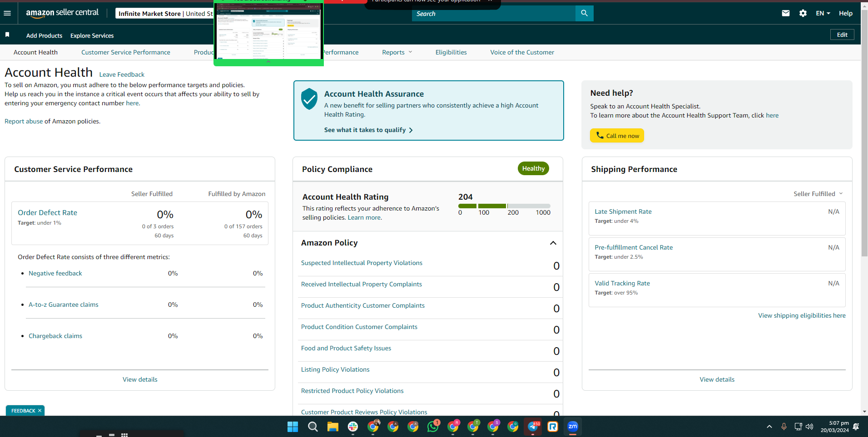
Task: Expand the Reports dropdown menu
Action: [397, 52]
